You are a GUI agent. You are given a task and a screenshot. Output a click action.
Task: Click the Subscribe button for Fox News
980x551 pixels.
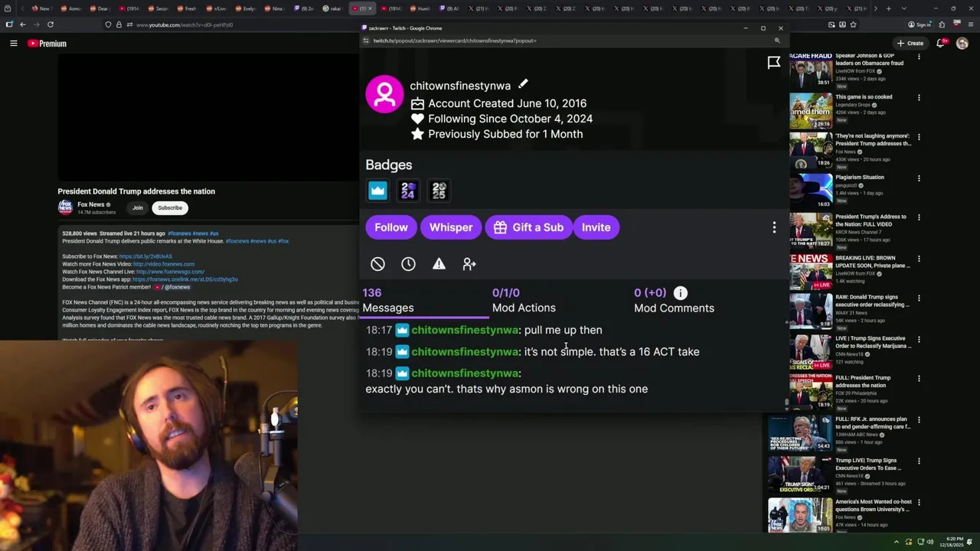(x=170, y=207)
